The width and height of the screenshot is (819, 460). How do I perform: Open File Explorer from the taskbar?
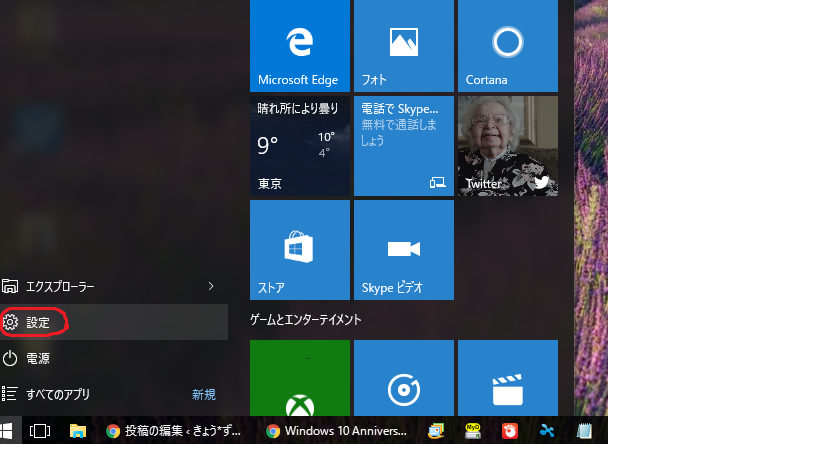(x=78, y=431)
